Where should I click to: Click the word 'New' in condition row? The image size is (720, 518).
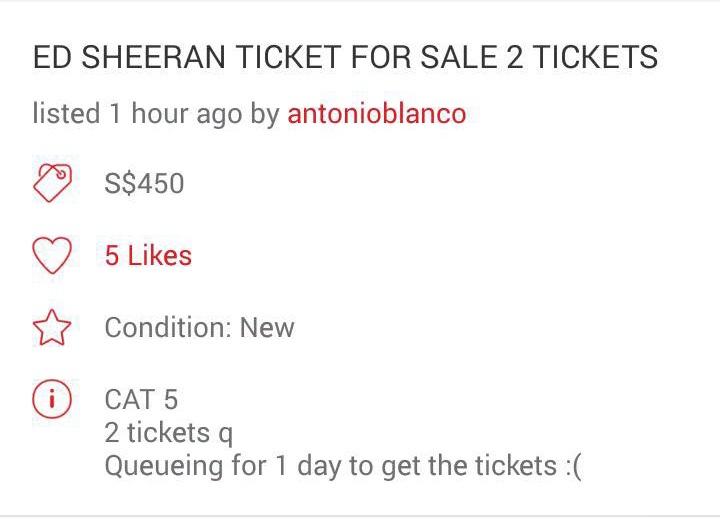point(267,328)
